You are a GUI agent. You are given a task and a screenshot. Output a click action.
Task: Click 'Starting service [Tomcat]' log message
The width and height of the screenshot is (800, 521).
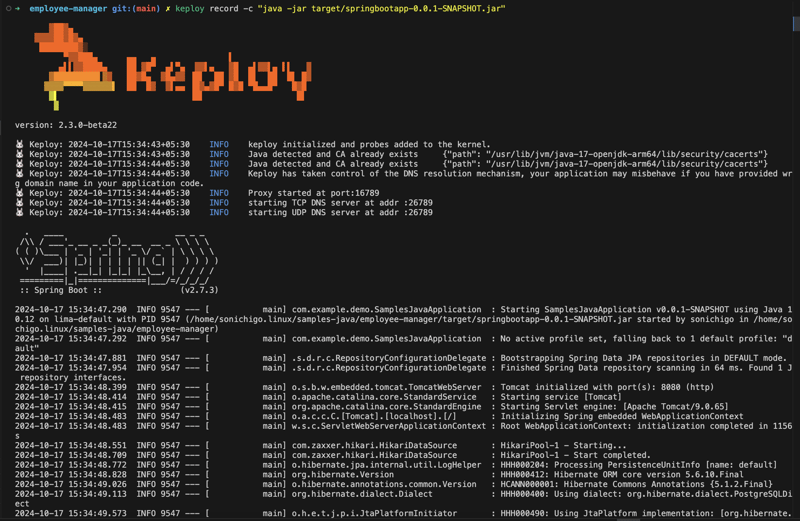pos(561,396)
